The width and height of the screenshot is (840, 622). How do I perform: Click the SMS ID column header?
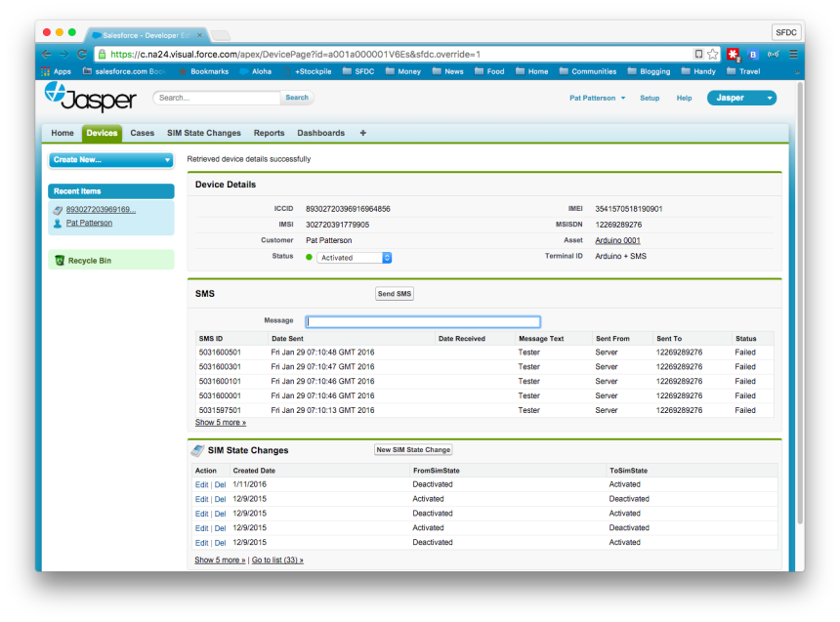coord(211,339)
